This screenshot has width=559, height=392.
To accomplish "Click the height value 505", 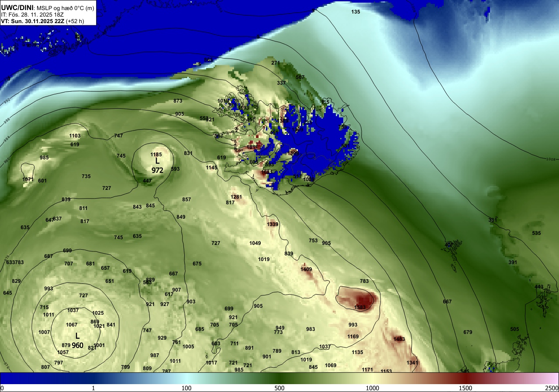I will [x=514, y=329].
